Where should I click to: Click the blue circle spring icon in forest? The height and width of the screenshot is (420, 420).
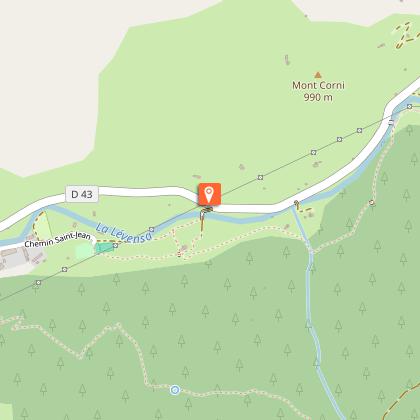pyautogui.click(x=175, y=390)
